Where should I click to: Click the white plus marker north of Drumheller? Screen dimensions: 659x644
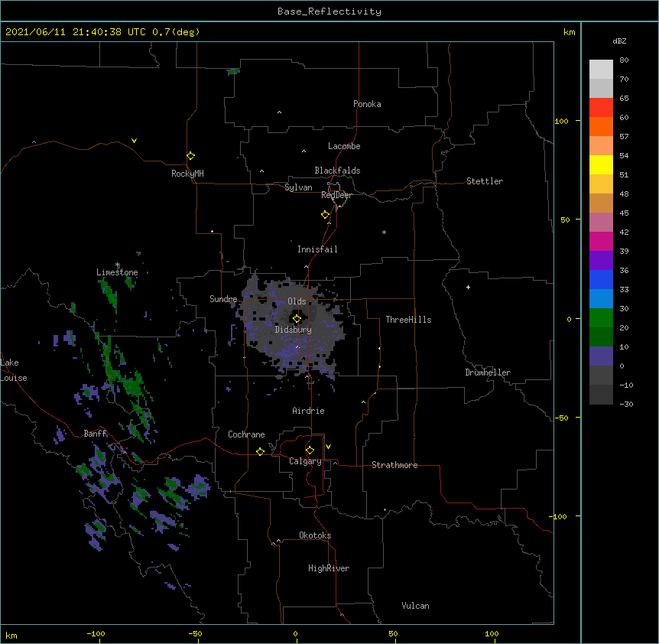[x=468, y=287]
